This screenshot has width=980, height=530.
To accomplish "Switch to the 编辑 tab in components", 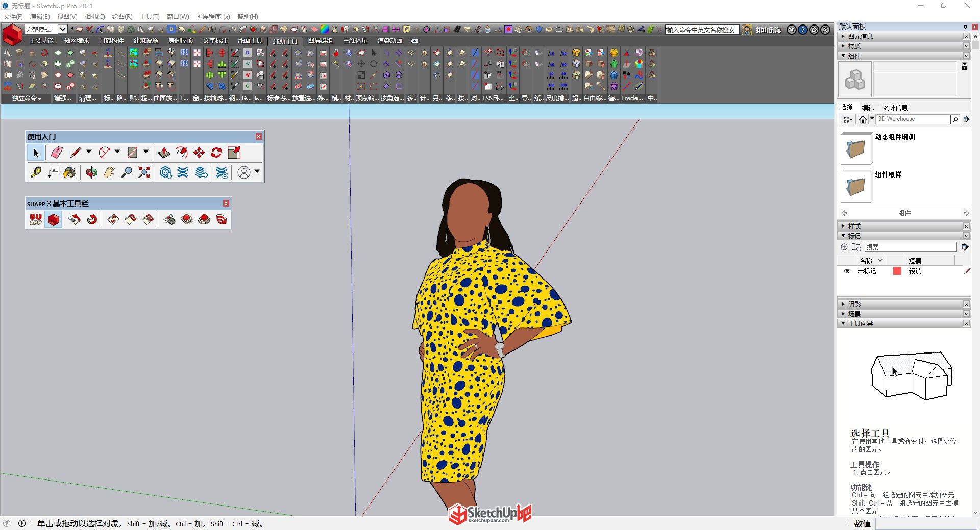I will coord(868,108).
